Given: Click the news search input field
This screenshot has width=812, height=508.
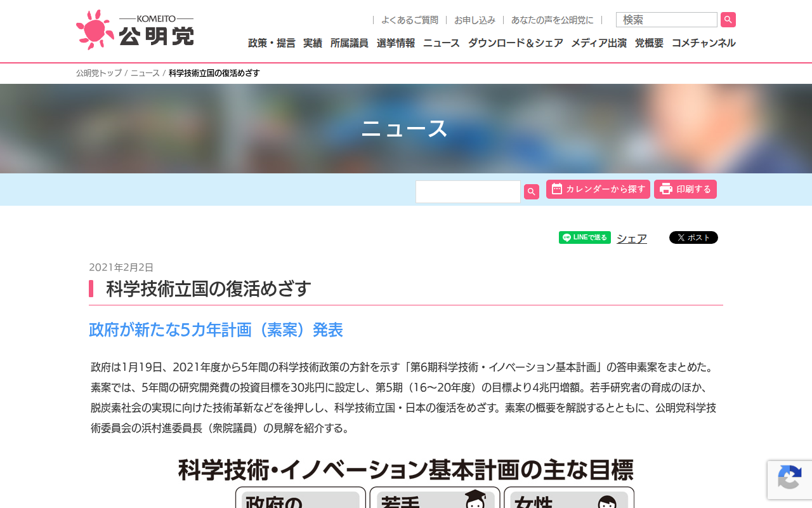Looking at the screenshot, I should point(468,192).
